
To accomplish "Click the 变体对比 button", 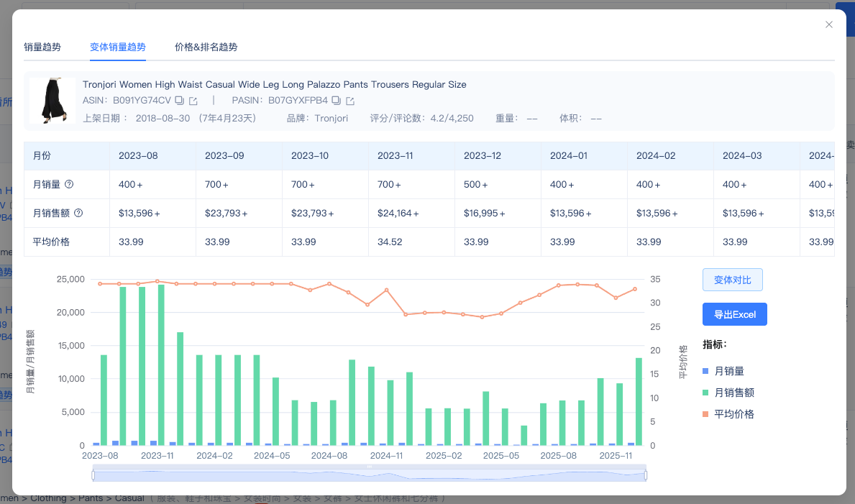I will pos(732,280).
